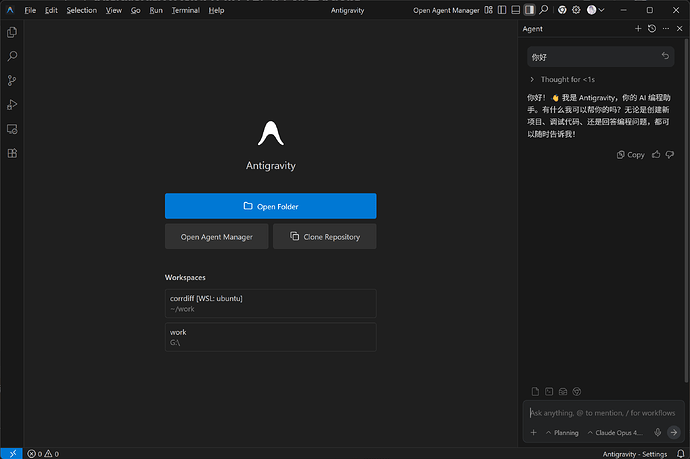Open the Claude Opus model selector
The image size is (690, 459).
615,433
